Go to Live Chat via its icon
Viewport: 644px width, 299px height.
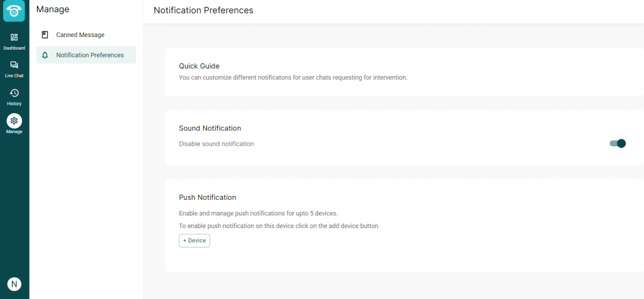14,65
